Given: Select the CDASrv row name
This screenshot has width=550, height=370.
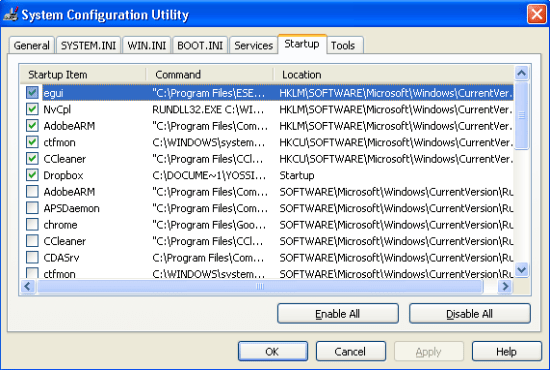Looking at the screenshot, I should click(61, 258).
